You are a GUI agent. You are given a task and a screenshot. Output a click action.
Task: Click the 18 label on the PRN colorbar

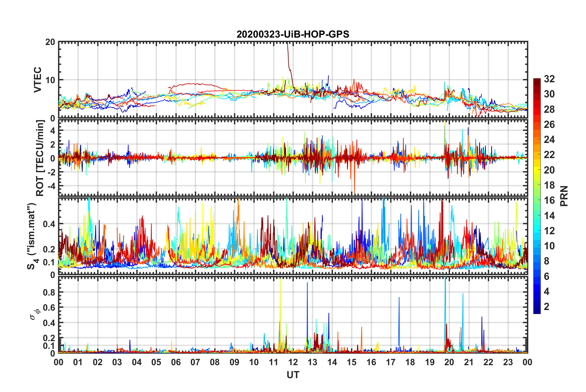click(549, 185)
